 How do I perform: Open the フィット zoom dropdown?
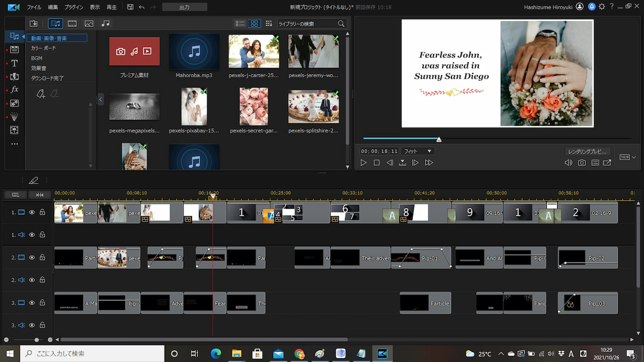pos(418,151)
